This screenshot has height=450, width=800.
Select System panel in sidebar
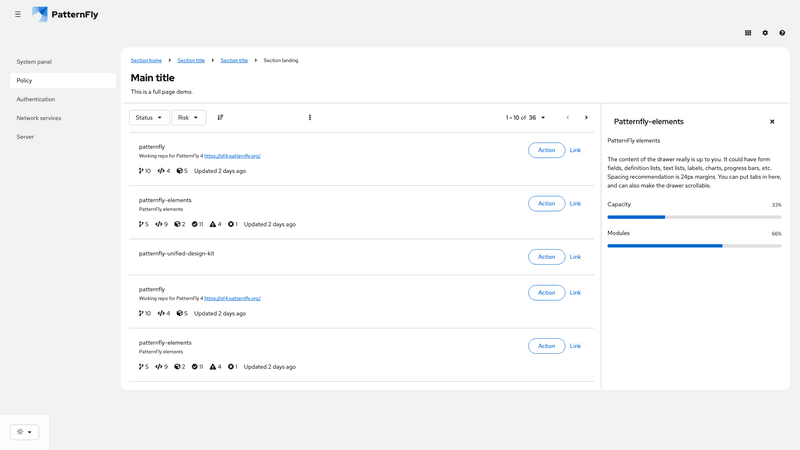pyautogui.click(x=63, y=62)
